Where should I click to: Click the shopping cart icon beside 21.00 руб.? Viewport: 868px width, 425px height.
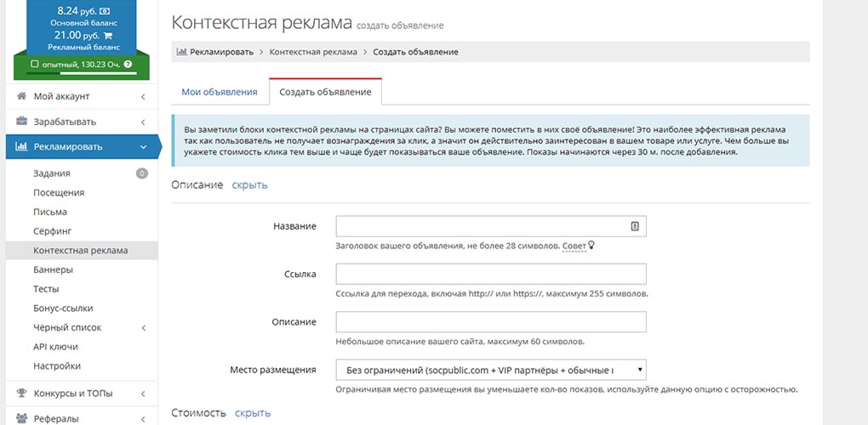108,36
